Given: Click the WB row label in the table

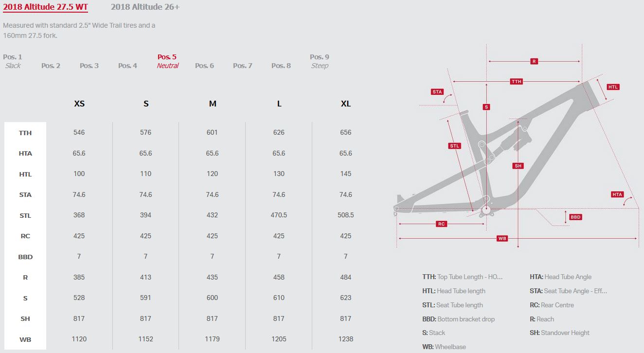Looking at the screenshot, I should coord(25,339).
